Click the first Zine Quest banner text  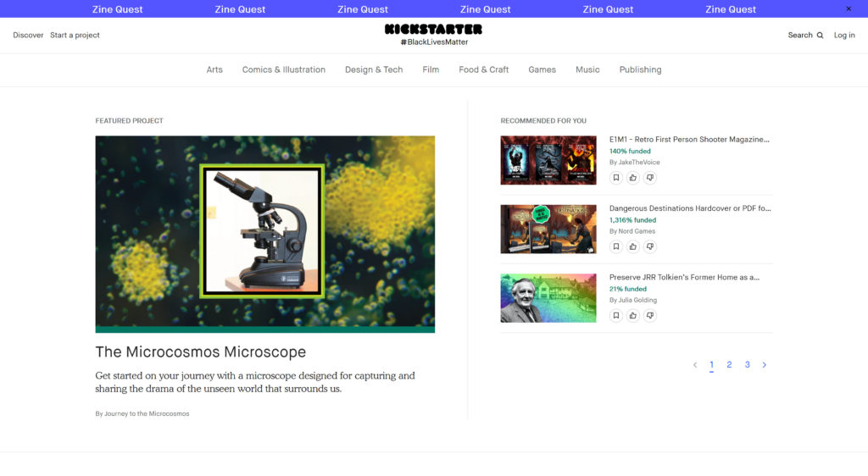[117, 9]
